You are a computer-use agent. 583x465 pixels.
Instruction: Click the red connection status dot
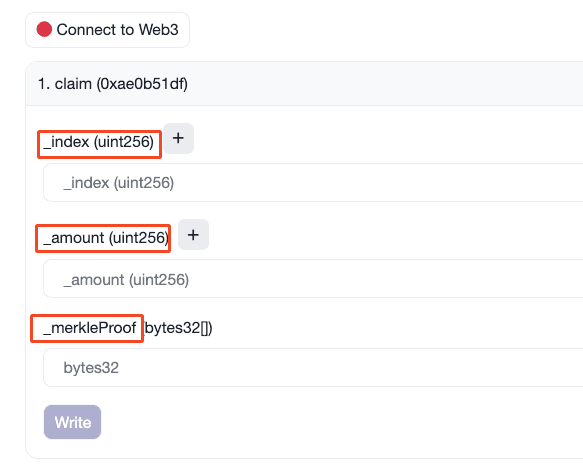(x=44, y=29)
